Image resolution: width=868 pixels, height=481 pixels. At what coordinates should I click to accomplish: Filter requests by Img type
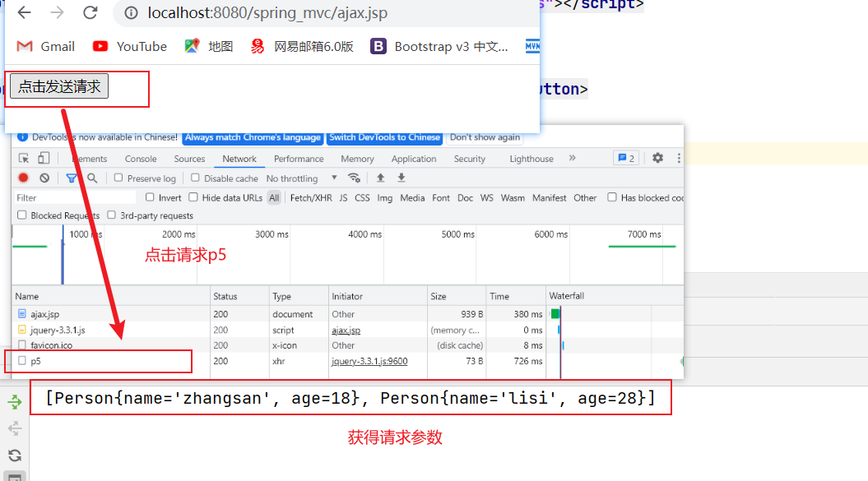coord(385,197)
